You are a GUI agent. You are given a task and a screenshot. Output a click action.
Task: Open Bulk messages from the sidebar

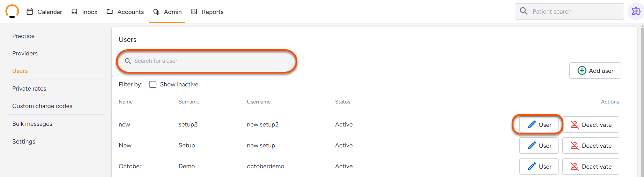tap(32, 124)
